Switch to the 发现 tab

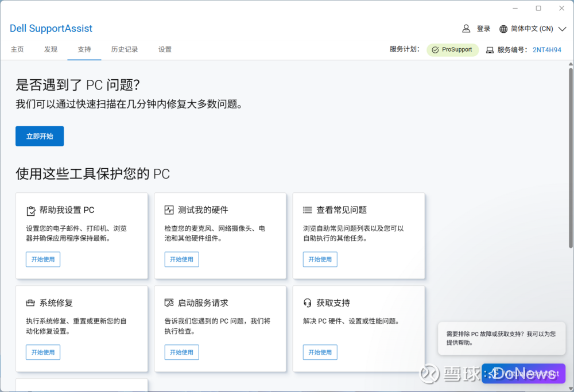[x=51, y=49]
